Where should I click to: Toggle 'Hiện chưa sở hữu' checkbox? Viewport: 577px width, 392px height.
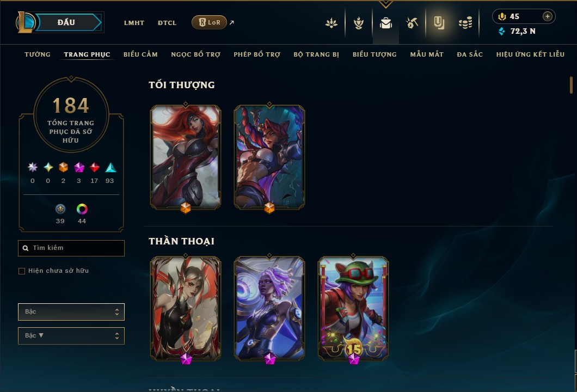click(x=22, y=271)
